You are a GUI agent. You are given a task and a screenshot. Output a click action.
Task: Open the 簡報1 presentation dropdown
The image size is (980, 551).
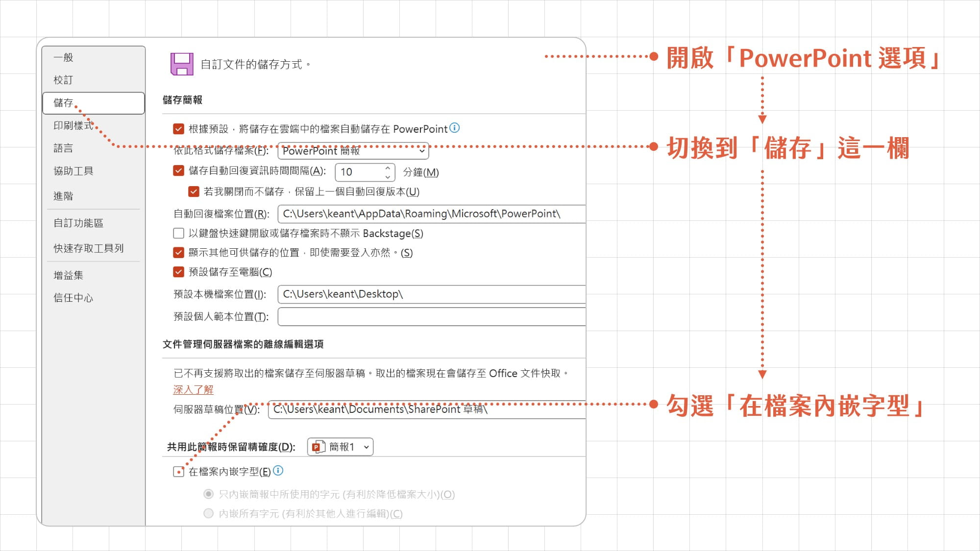pyautogui.click(x=340, y=447)
